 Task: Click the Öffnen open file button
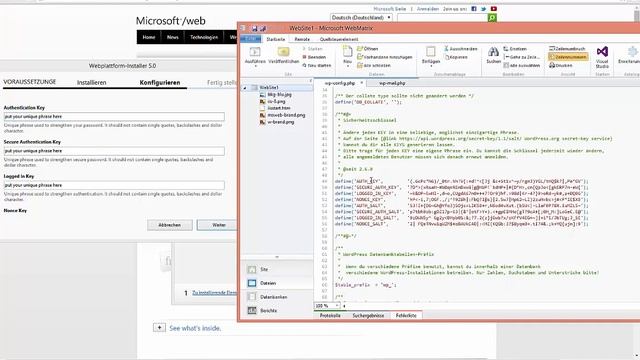pos(368,49)
